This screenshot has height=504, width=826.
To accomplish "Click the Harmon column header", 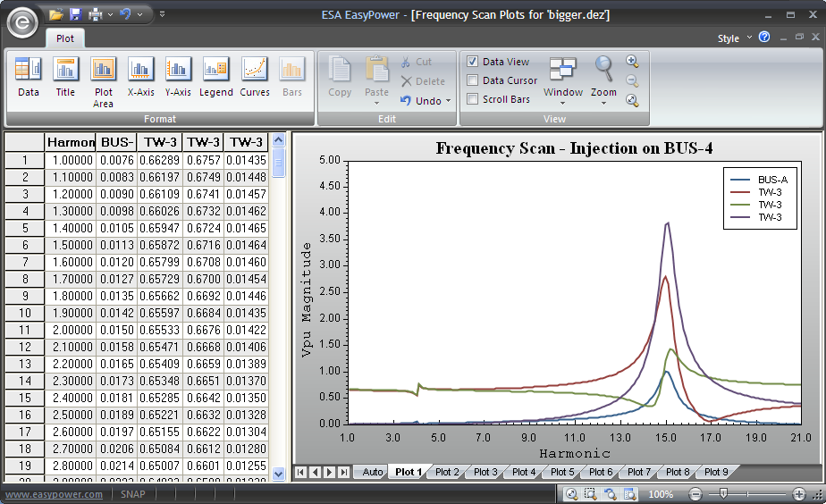I will (x=70, y=142).
